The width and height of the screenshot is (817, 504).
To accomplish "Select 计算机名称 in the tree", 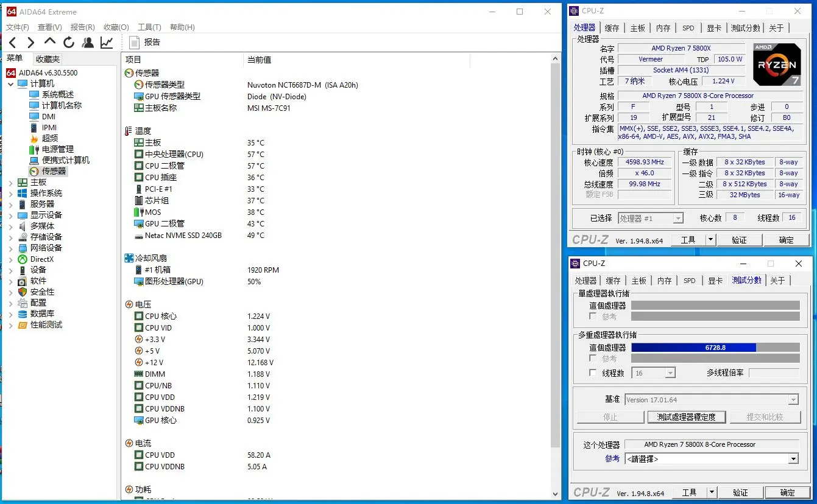I will tap(61, 105).
